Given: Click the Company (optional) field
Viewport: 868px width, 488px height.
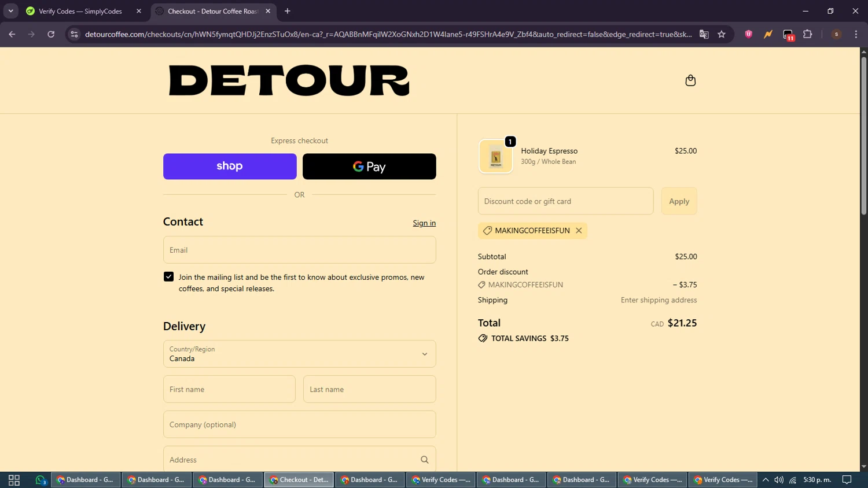Looking at the screenshot, I should point(299,424).
